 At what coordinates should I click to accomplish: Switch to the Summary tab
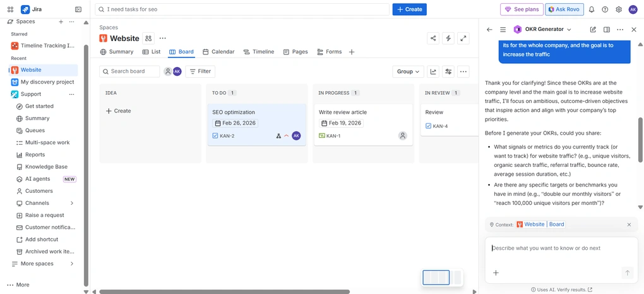click(117, 52)
